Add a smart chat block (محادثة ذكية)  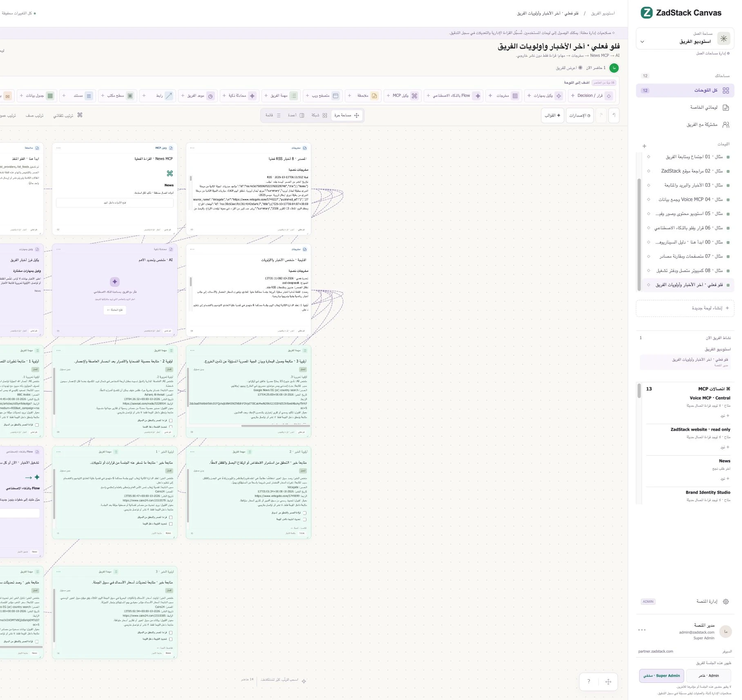239,96
